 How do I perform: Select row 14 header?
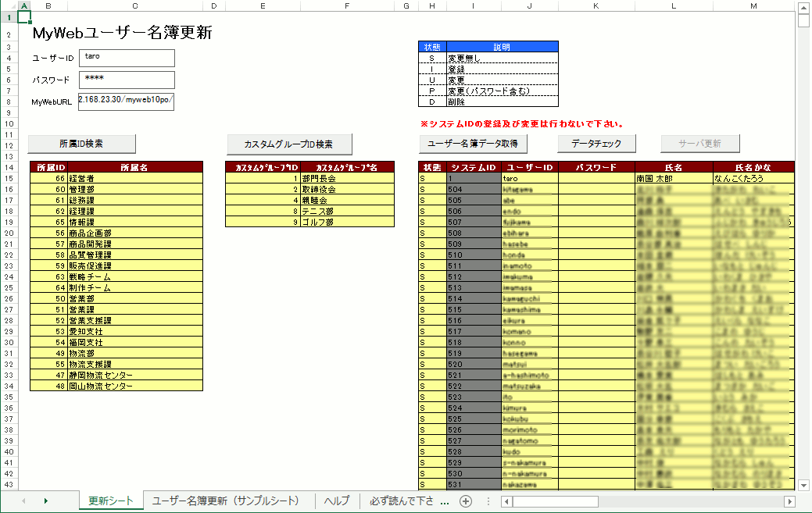click(x=9, y=168)
